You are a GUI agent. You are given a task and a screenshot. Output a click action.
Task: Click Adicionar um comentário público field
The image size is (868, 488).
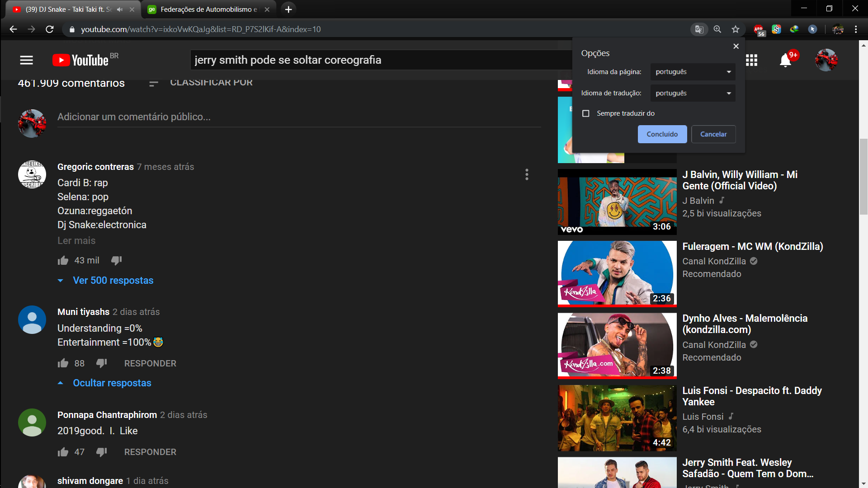tap(299, 117)
